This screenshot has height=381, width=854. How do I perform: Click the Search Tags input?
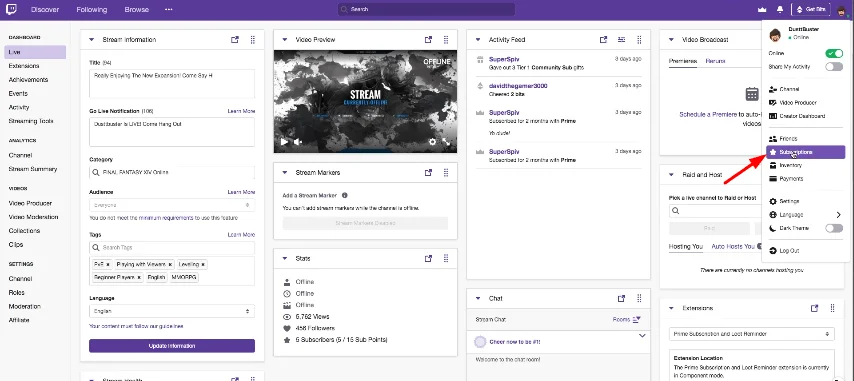[172, 248]
